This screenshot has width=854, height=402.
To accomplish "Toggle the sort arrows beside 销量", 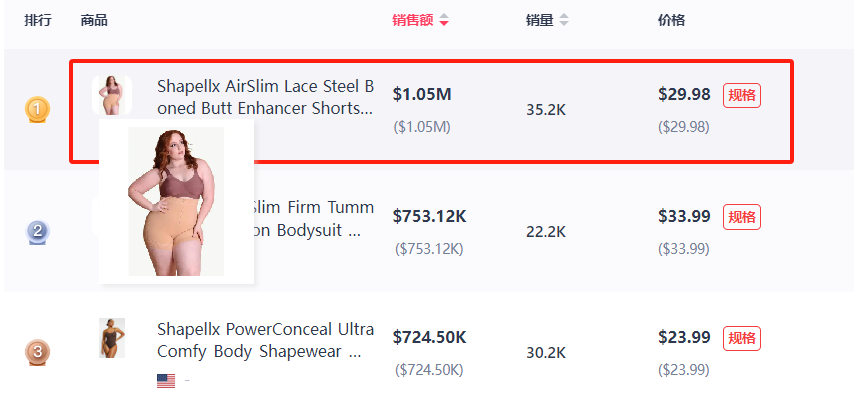I will coord(564,21).
